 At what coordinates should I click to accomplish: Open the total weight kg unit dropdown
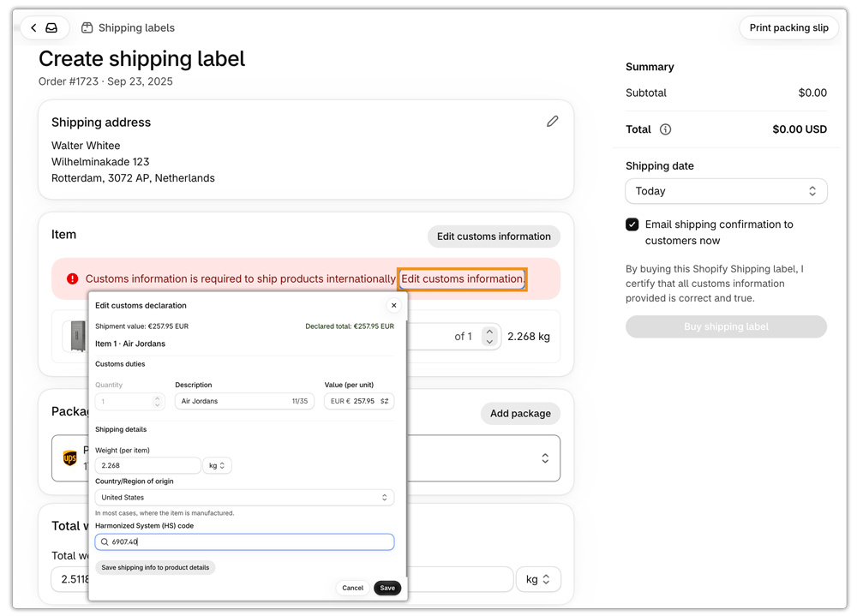538,579
